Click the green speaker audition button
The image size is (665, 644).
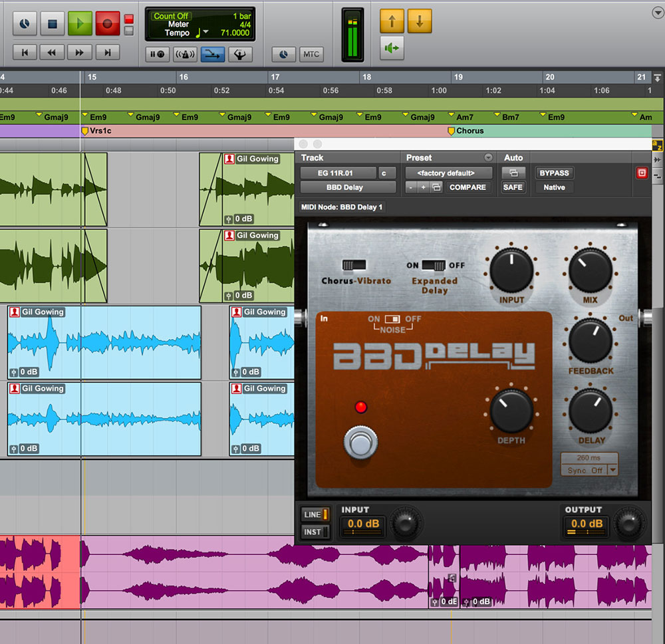[392, 49]
